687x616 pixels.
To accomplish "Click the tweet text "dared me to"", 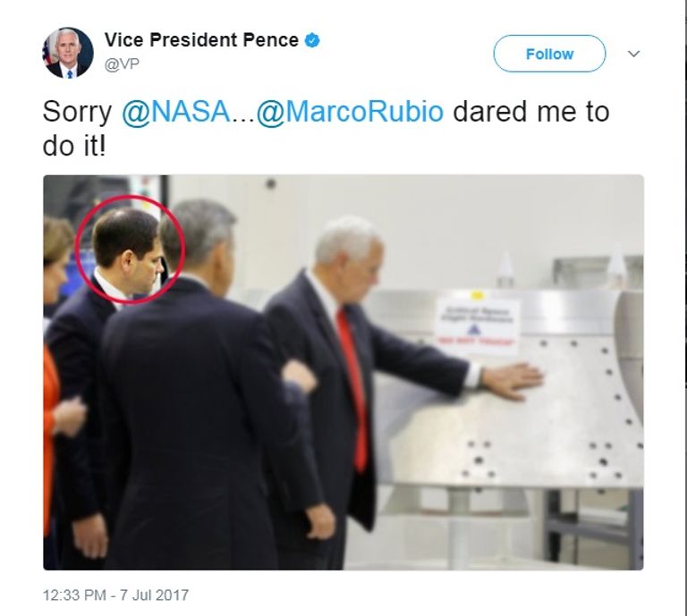I will (531, 111).
